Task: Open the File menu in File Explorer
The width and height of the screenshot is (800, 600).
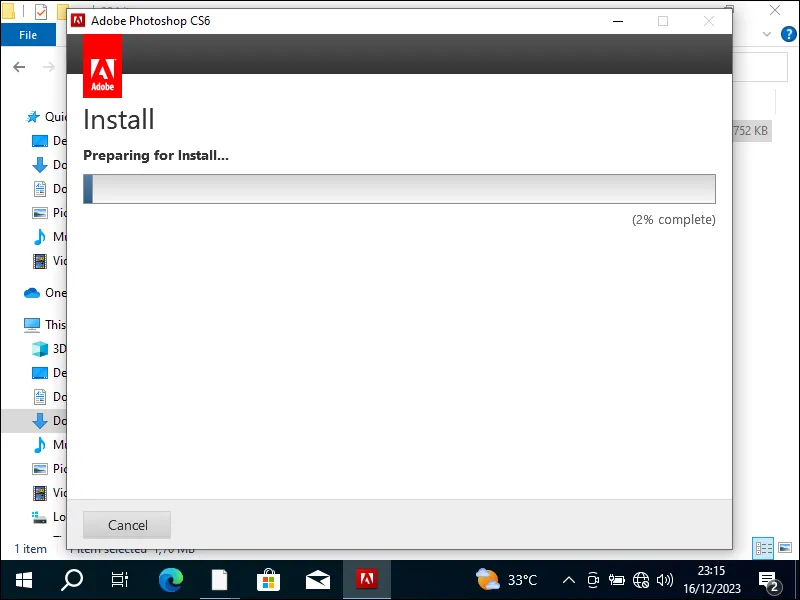Action: [28, 33]
